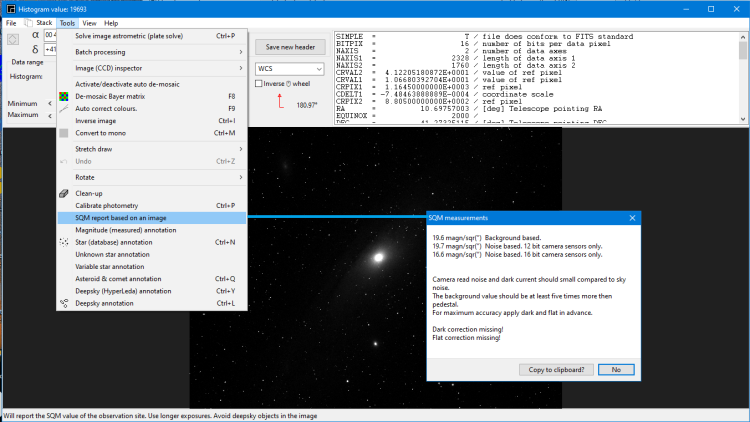The height and width of the screenshot is (422, 750).
Task: Open the View menu
Action: coord(89,23)
